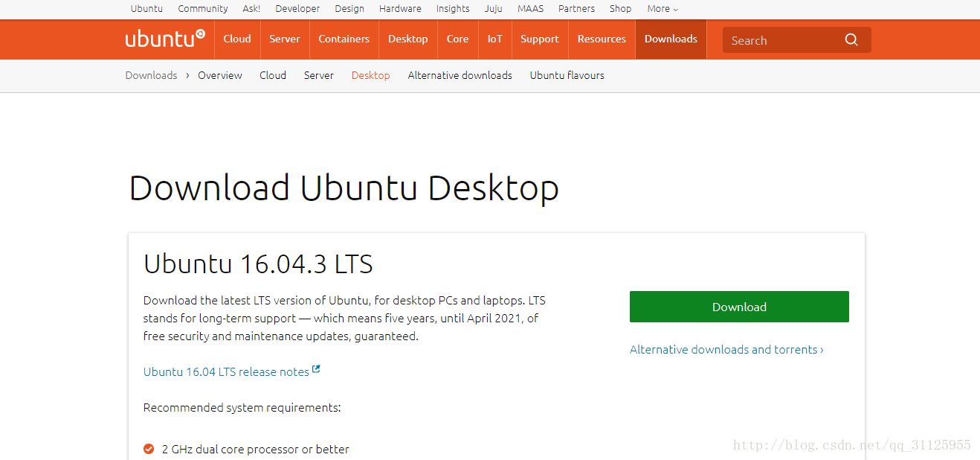Click the Downloads breadcrumb link
This screenshot has width=980, height=460.
tap(151, 75)
